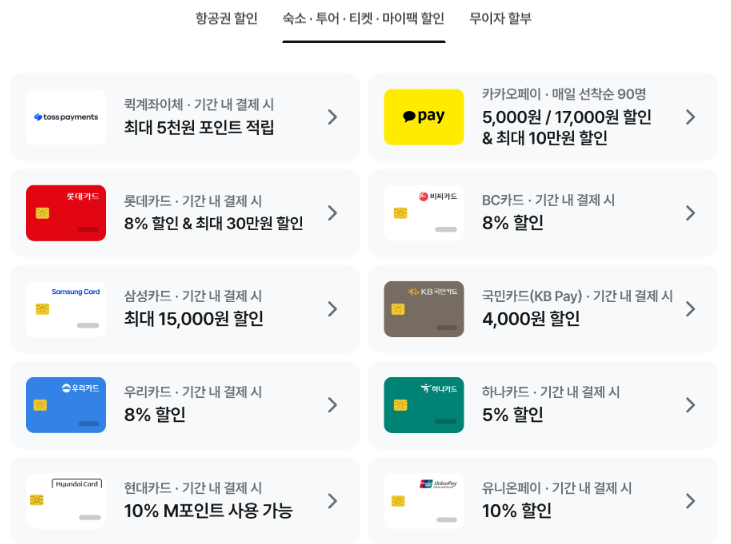The height and width of the screenshot is (544, 731).
Task: Expand the Hana Card 5% discount chevron
Action: pos(690,405)
